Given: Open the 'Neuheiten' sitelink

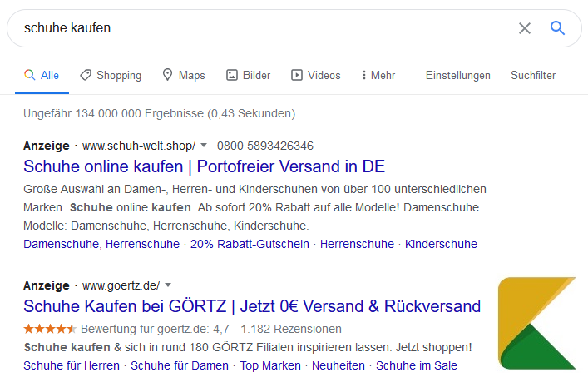Looking at the screenshot, I should (338, 365).
